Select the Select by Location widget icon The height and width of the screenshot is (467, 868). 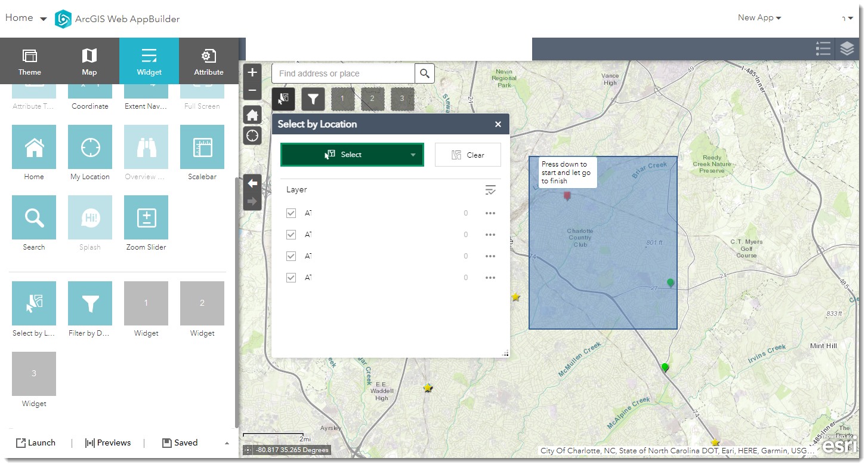click(33, 303)
